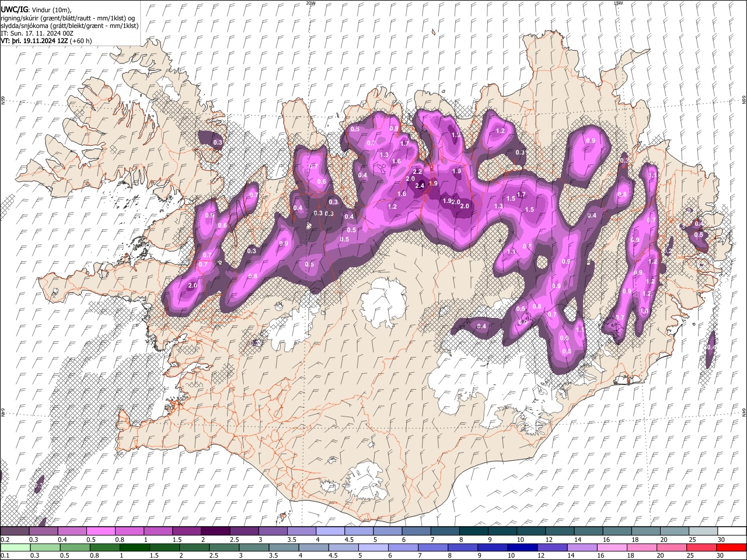Click the '0.1' label under lower legend row

5,555
